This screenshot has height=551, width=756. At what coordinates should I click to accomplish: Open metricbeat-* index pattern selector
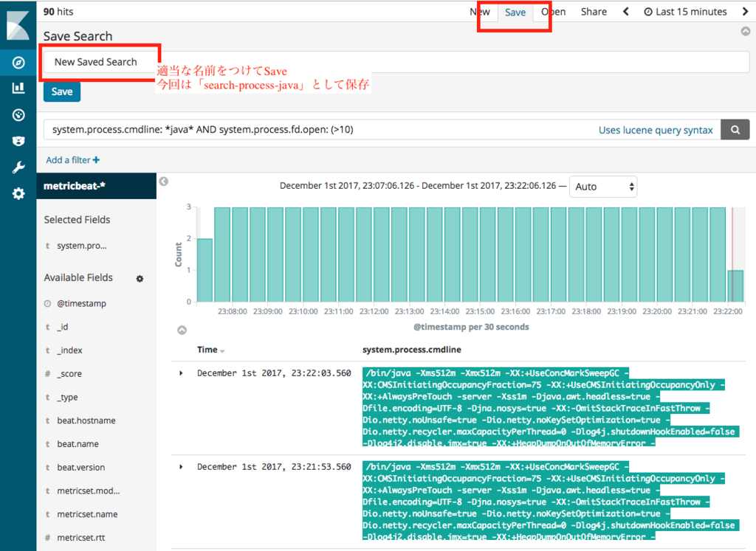tap(97, 186)
